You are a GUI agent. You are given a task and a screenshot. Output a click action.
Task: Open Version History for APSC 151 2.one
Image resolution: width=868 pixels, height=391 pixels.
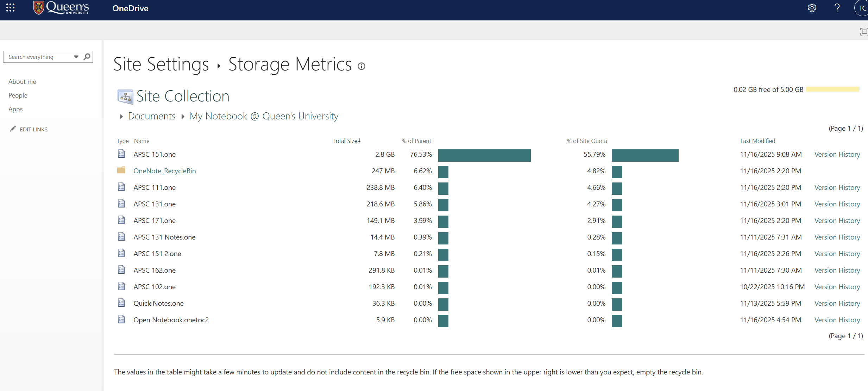click(837, 254)
